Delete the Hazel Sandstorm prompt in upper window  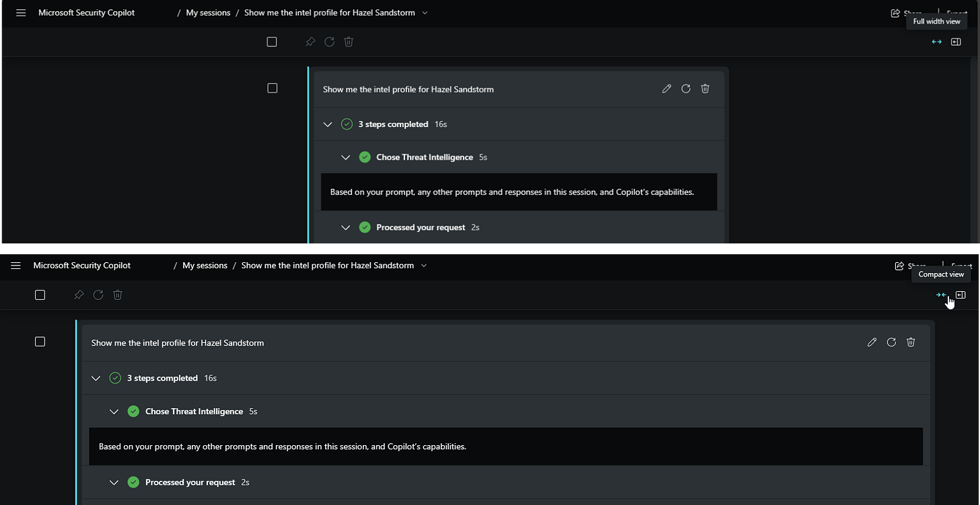pyautogui.click(x=705, y=89)
